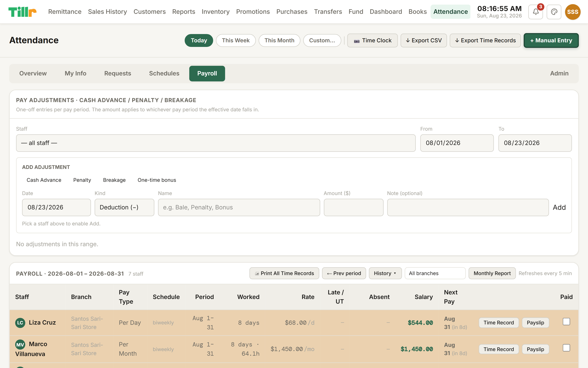The width and height of the screenshot is (588, 368).
Task: Open Marco Villanueva's Time Record
Action: (499, 349)
